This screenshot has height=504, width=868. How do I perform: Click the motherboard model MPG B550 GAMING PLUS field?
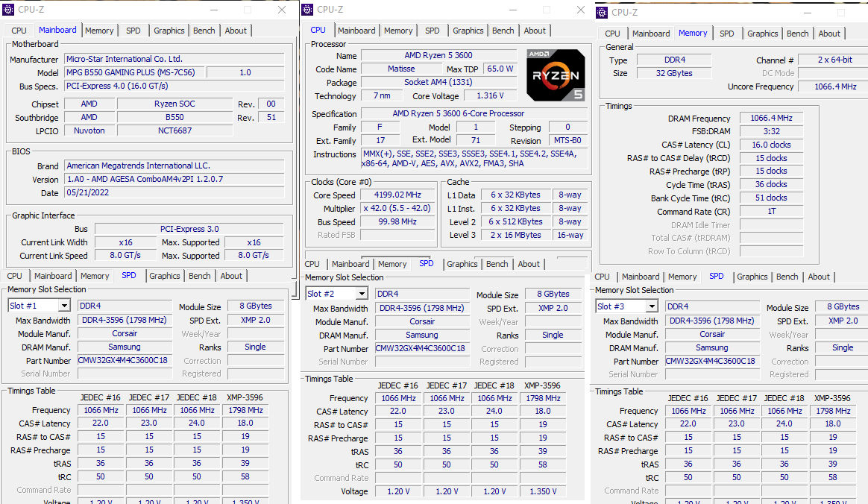(134, 72)
